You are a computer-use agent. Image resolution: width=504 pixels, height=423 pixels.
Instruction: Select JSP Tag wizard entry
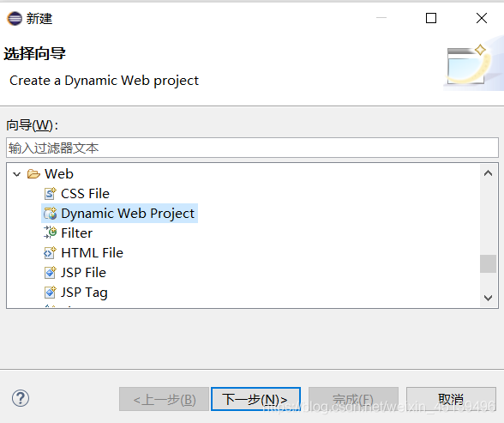click(84, 293)
